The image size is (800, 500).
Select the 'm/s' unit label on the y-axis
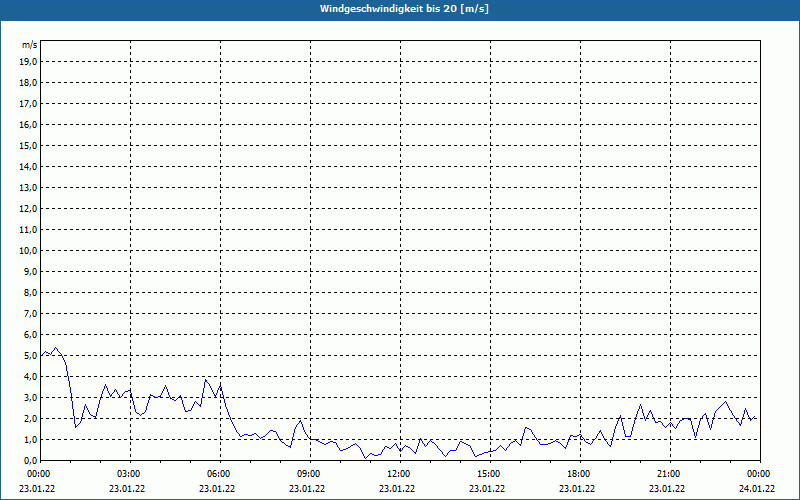pyautogui.click(x=30, y=45)
